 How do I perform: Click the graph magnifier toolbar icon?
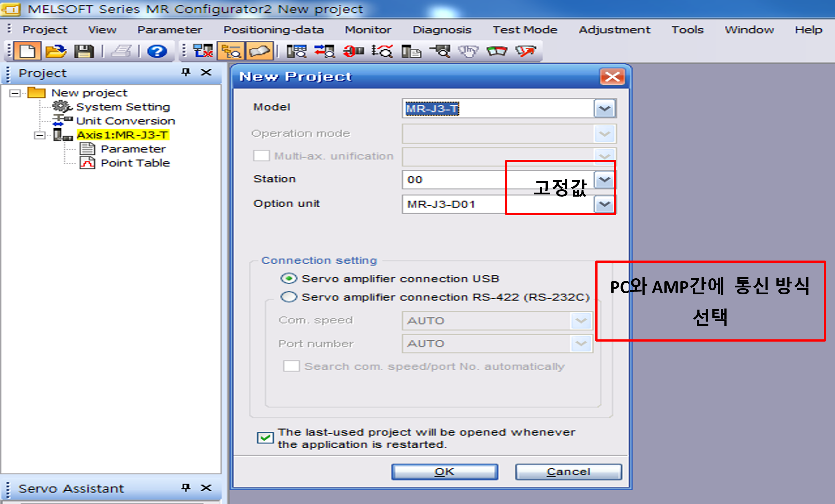point(382,51)
